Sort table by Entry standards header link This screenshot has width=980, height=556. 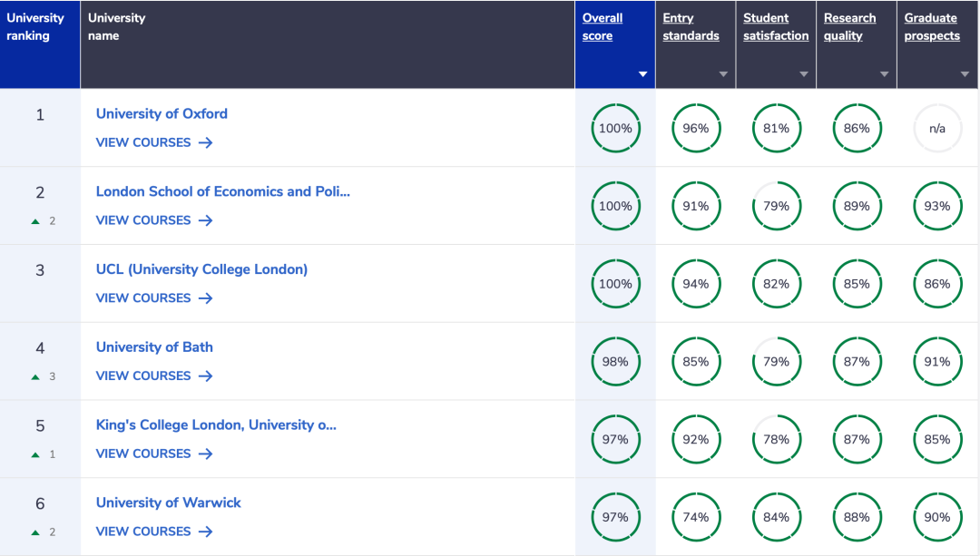(691, 27)
